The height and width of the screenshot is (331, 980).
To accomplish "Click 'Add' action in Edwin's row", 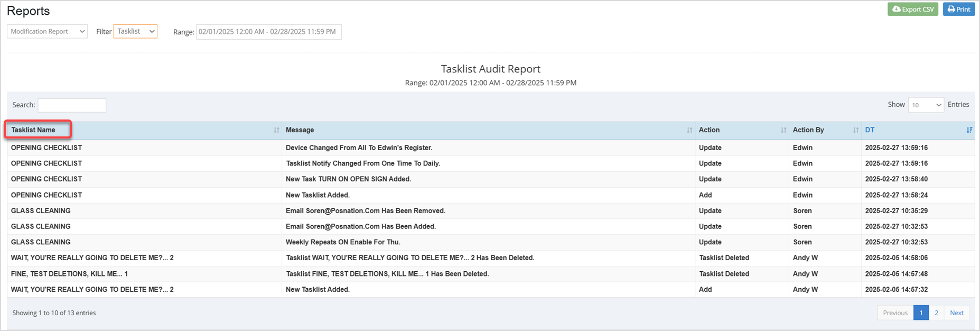I will point(705,195).
